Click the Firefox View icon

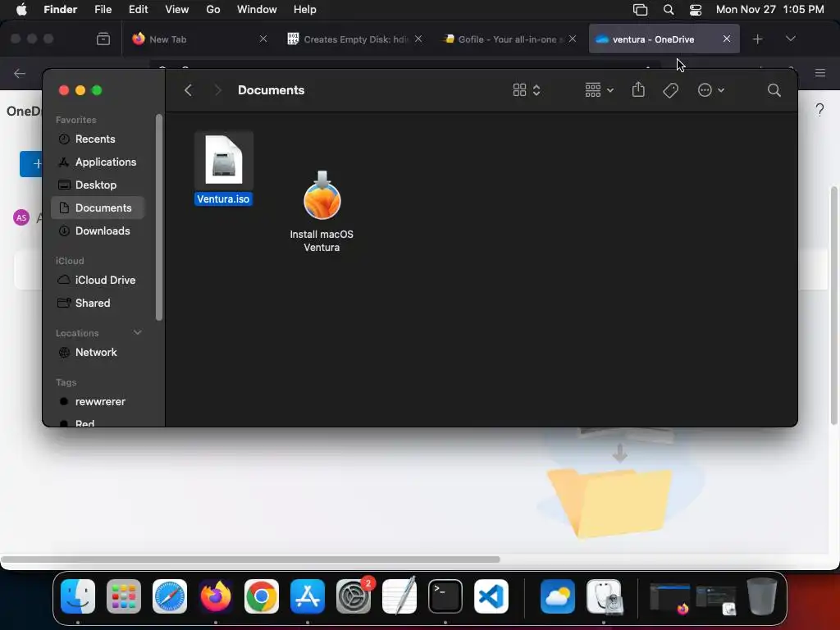[103, 39]
